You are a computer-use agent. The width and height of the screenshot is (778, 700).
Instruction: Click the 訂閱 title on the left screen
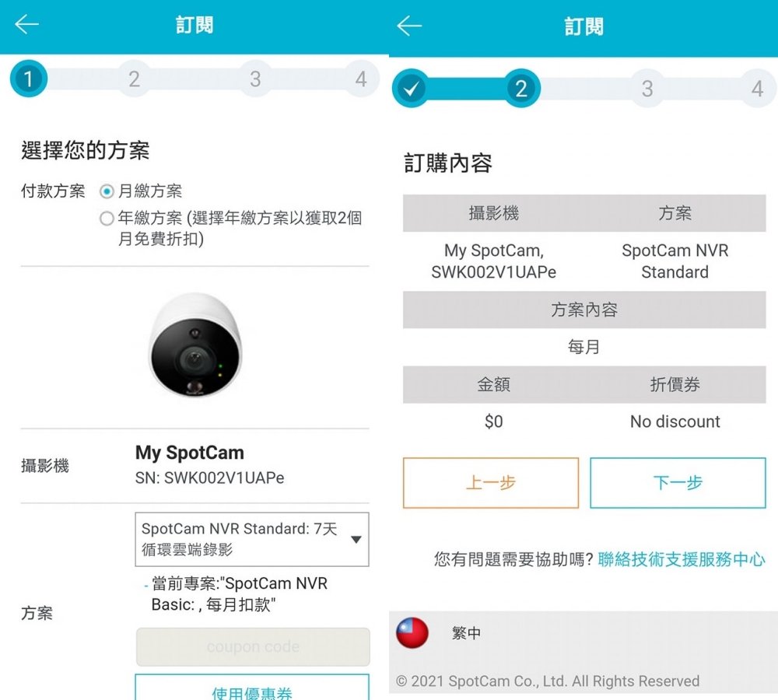(194, 24)
